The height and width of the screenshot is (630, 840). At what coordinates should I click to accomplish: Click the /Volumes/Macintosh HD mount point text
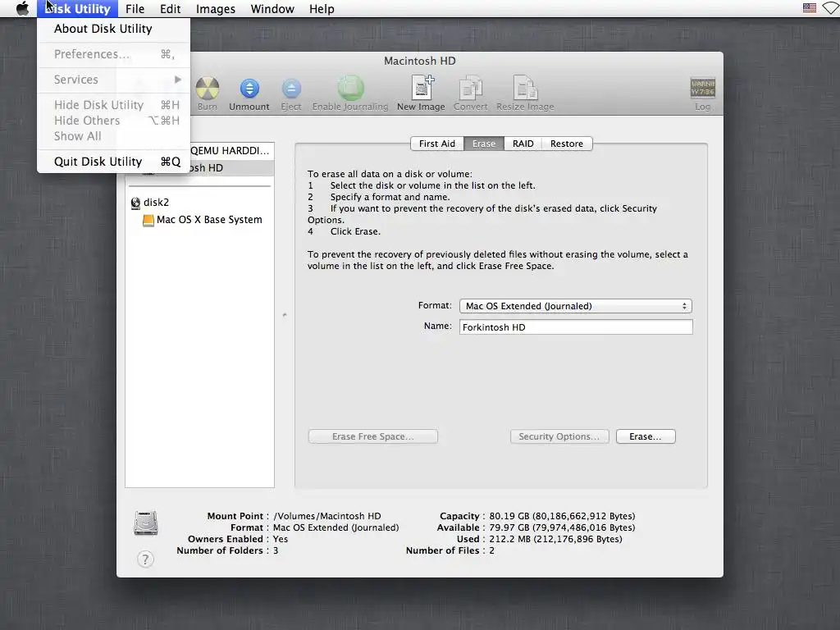[327, 516]
